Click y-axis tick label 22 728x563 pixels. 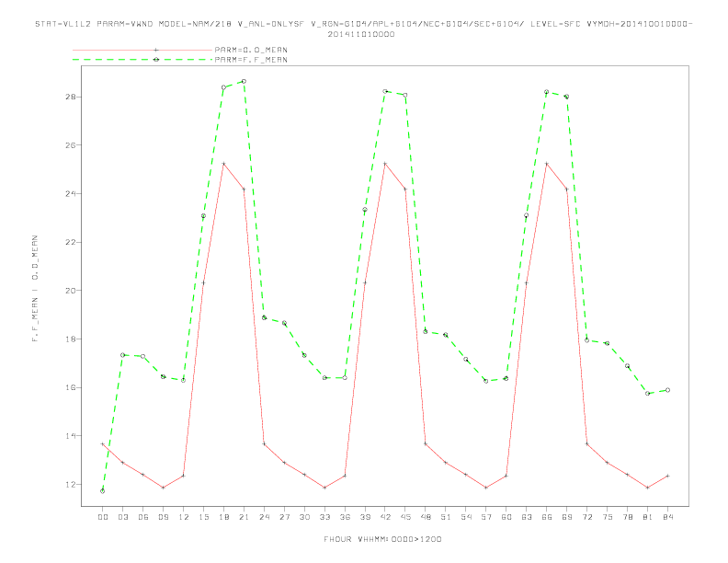coord(71,243)
